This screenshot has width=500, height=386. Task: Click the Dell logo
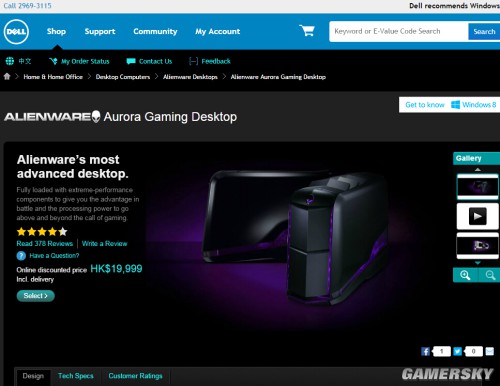(x=16, y=31)
